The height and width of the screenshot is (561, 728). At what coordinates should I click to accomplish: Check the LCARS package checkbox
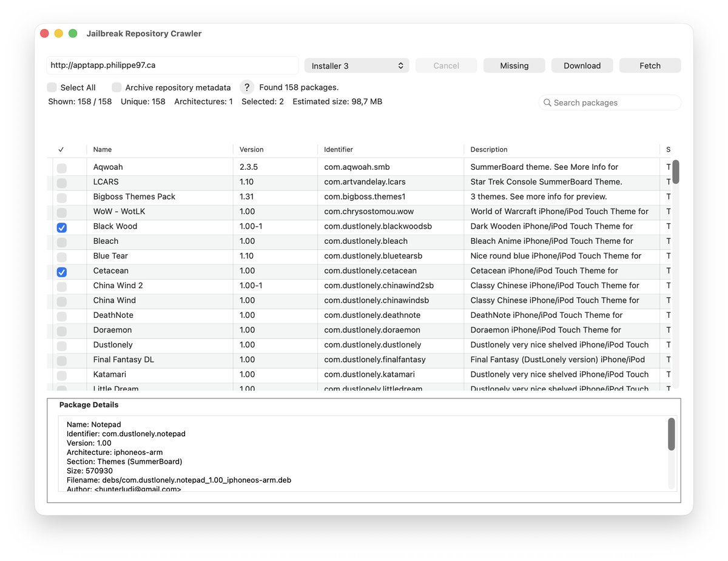(x=62, y=183)
